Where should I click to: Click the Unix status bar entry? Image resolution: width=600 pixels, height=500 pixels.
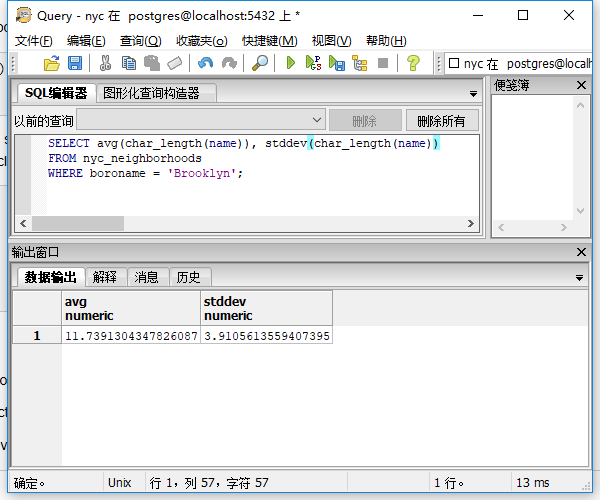pyautogui.click(x=120, y=483)
